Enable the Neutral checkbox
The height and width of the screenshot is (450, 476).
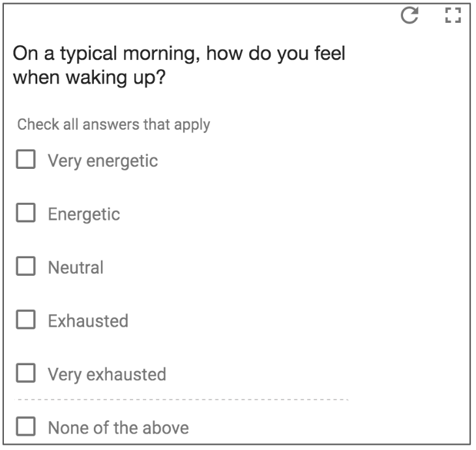(x=25, y=267)
